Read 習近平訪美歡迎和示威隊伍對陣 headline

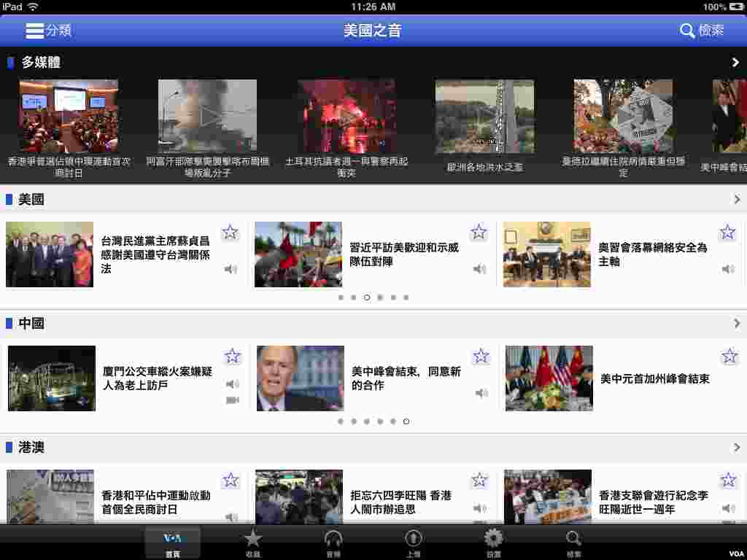point(404,254)
